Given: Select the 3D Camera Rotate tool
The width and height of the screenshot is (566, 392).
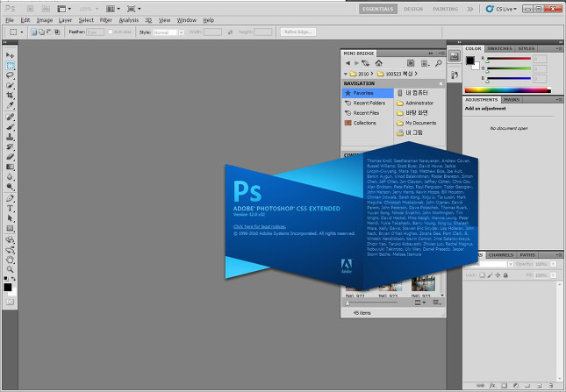Looking at the screenshot, I should 10,250.
